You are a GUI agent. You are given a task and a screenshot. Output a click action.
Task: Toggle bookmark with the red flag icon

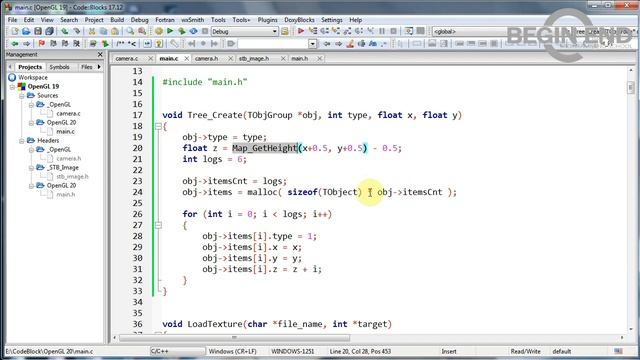(x=42, y=44)
